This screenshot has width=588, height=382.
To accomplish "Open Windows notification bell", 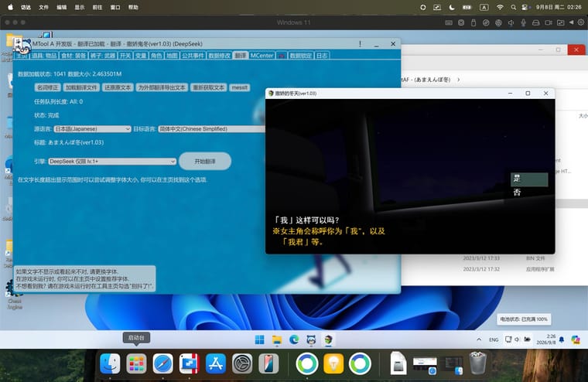I will click(x=562, y=339).
